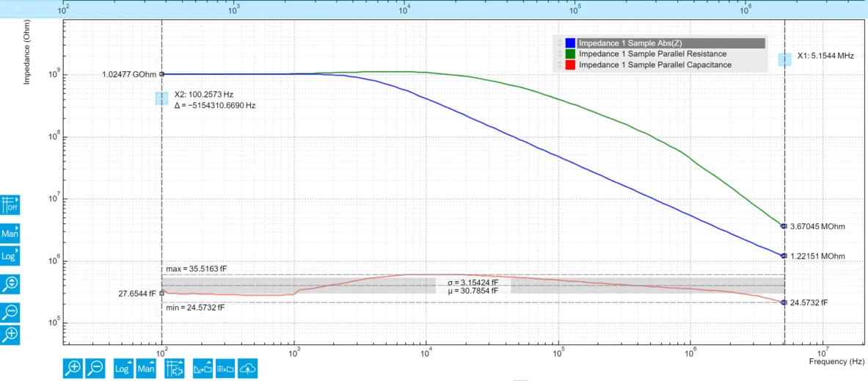Viewport: 868px width, 381px height.
Task: Open the bottom cursor settings dropdown
Action: (x=175, y=367)
